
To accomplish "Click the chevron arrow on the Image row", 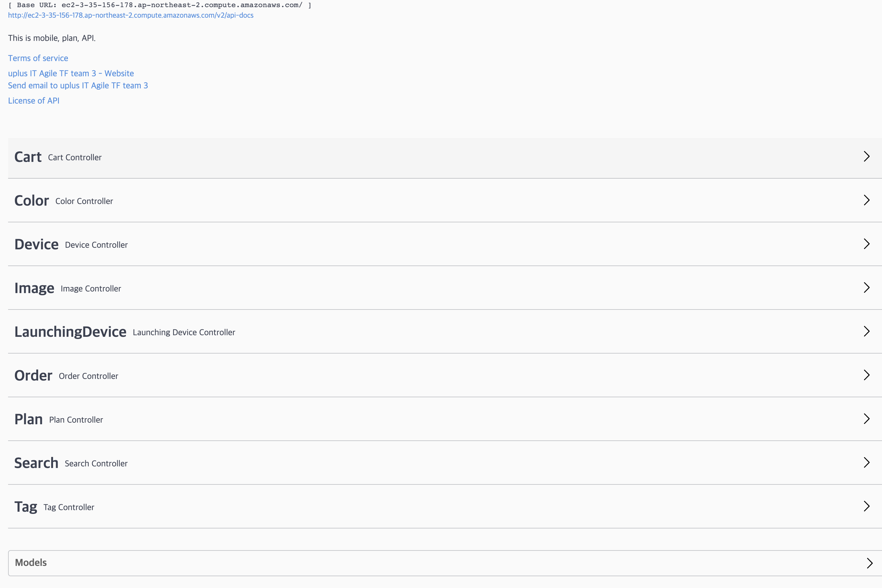I will coord(866,287).
